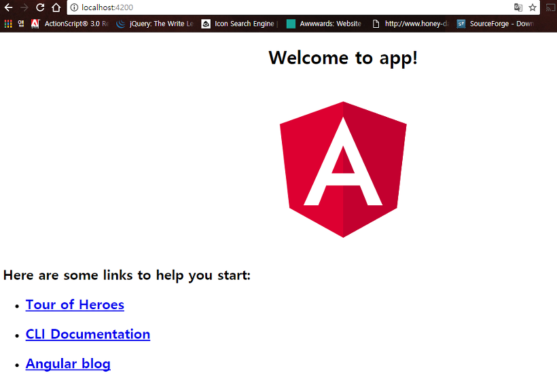Open the ActionScript 3.0 bookmark
Image resolution: width=557 pixels, height=392 pixels.
click(x=70, y=24)
